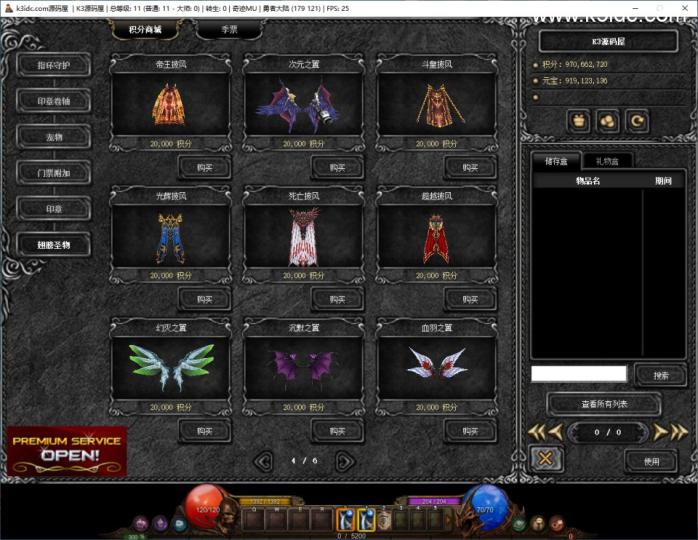
Task: Click the yellow stamina gauge bar
Action: pos(265,501)
